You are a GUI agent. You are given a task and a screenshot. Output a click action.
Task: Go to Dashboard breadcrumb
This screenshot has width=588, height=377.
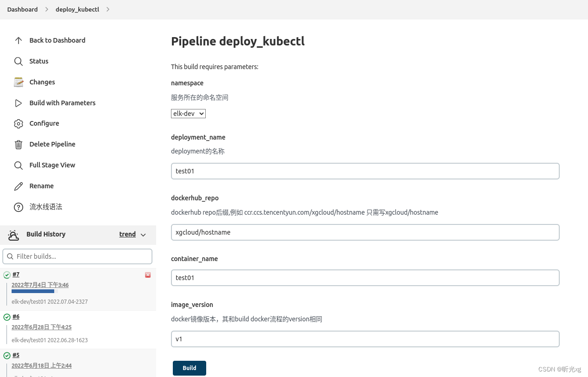pos(22,9)
